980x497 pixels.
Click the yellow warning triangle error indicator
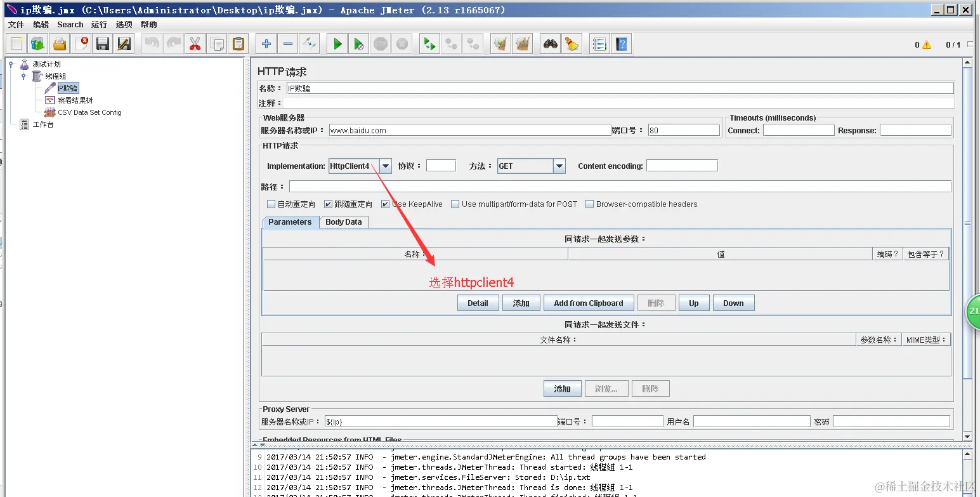(x=927, y=45)
